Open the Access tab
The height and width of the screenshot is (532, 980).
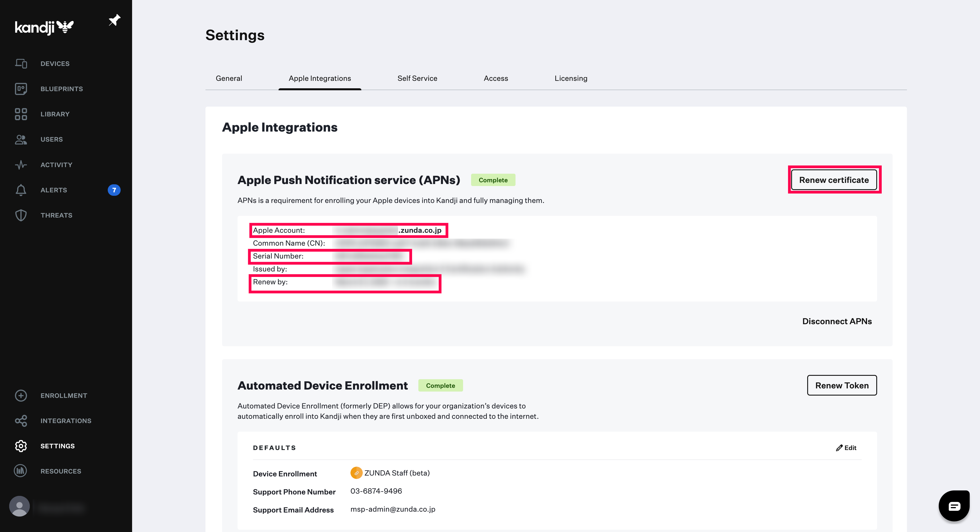[496, 78]
